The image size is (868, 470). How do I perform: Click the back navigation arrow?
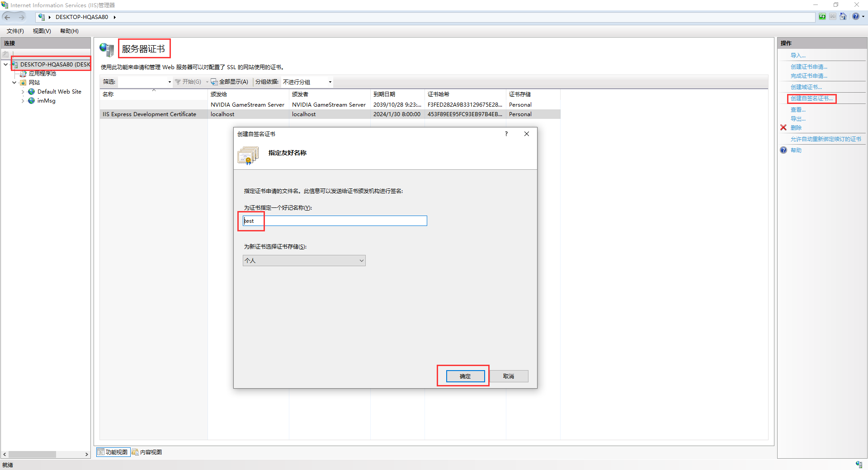pos(8,17)
